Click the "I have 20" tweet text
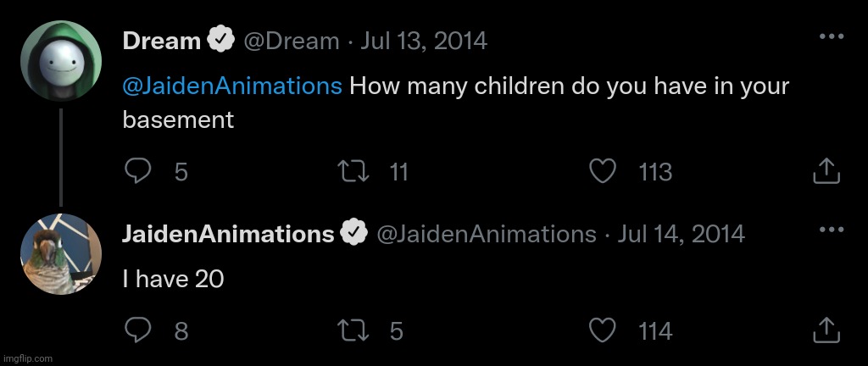 point(173,280)
